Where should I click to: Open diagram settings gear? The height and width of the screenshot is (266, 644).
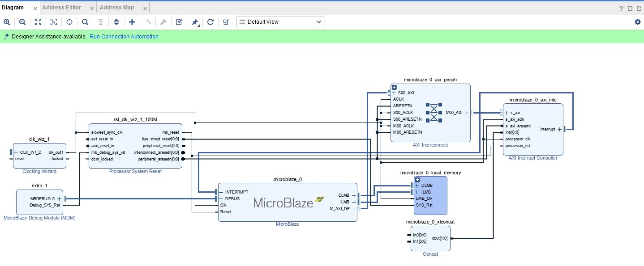point(638,22)
